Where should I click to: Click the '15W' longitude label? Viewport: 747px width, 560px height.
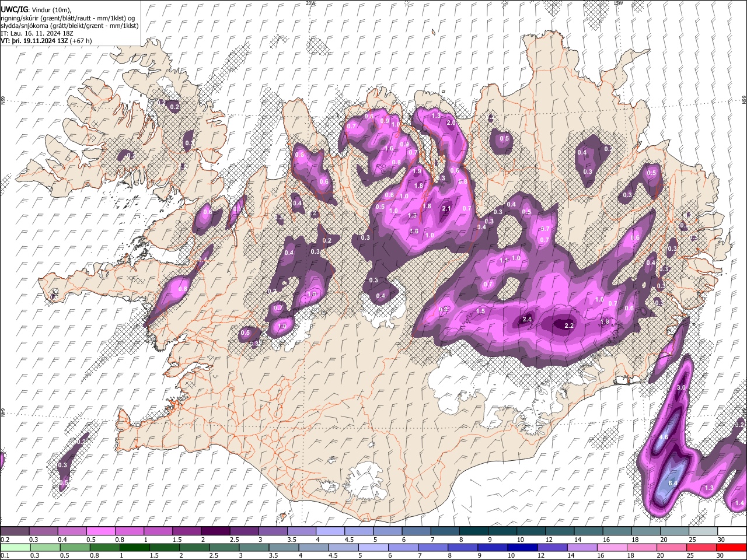click(618, 3)
